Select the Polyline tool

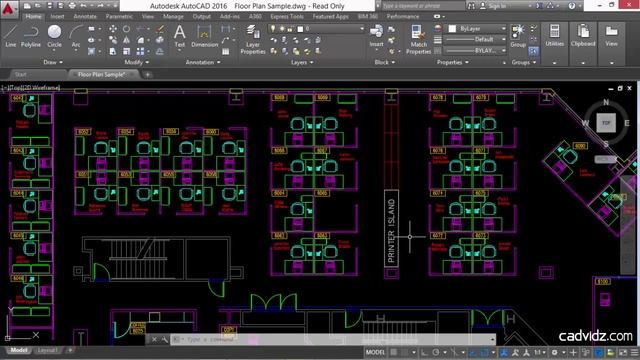[31, 36]
